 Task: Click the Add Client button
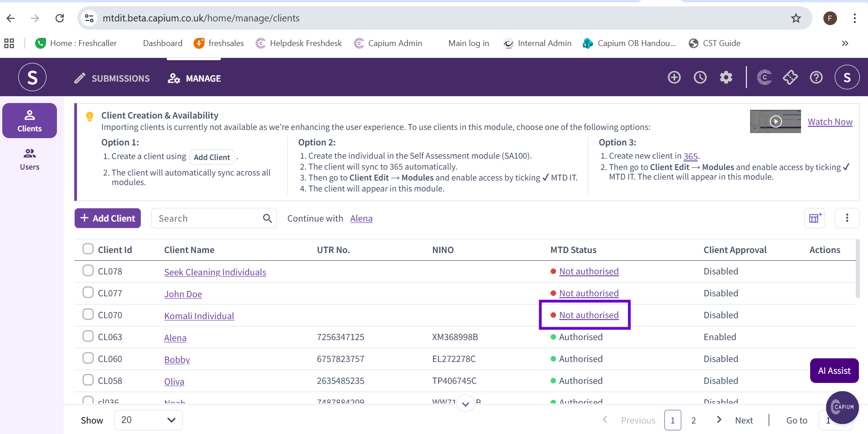click(108, 218)
